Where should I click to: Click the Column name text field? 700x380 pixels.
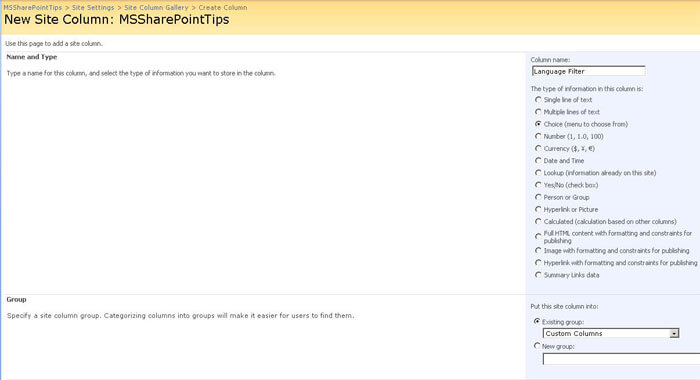pos(588,71)
